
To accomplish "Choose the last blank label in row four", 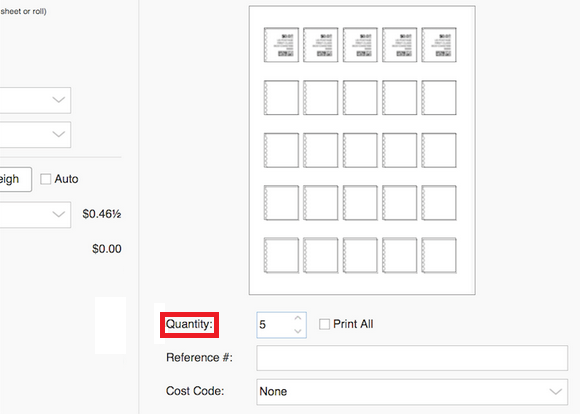I will pos(439,203).
